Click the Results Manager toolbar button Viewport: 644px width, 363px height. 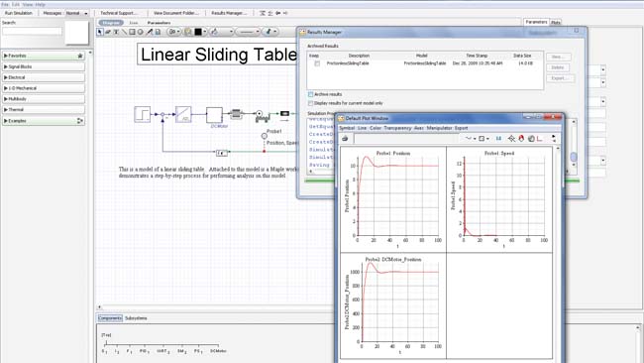point(229,13)
